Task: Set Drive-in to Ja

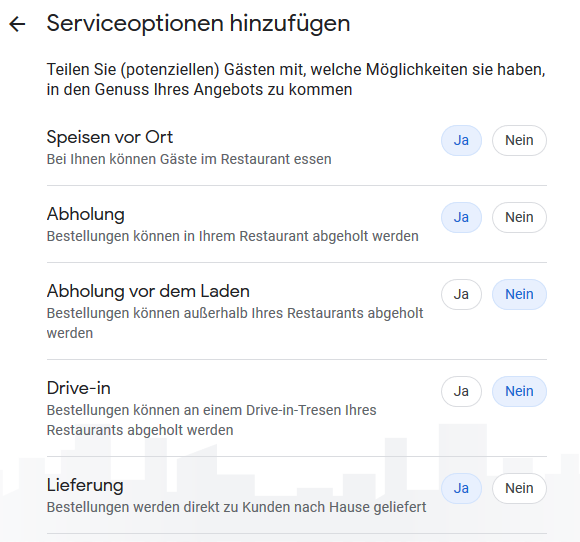Action: tap(461, 391)
